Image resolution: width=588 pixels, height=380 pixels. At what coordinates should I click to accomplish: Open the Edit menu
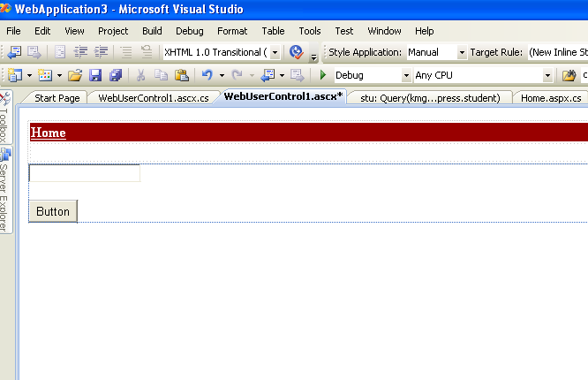pos(42,31)
